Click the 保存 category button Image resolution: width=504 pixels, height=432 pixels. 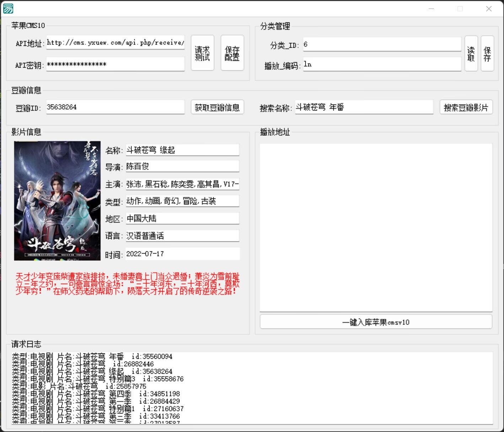[487, 54]
